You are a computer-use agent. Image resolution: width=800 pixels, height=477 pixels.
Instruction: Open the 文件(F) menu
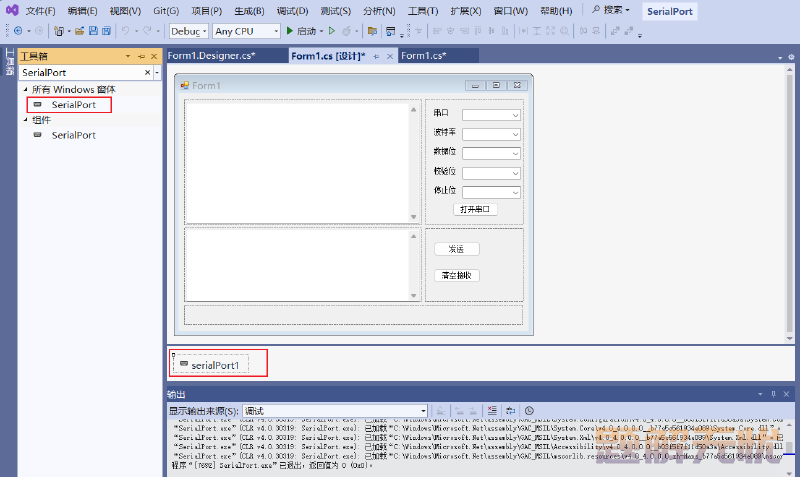40,11
